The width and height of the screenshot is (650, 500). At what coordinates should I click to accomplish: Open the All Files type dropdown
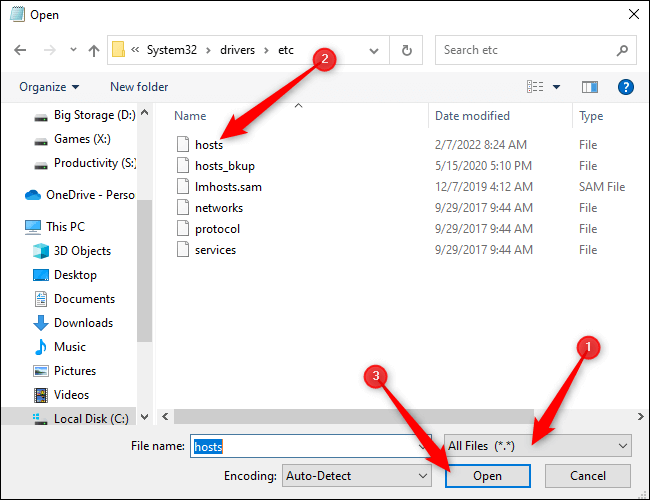point(537,446)
